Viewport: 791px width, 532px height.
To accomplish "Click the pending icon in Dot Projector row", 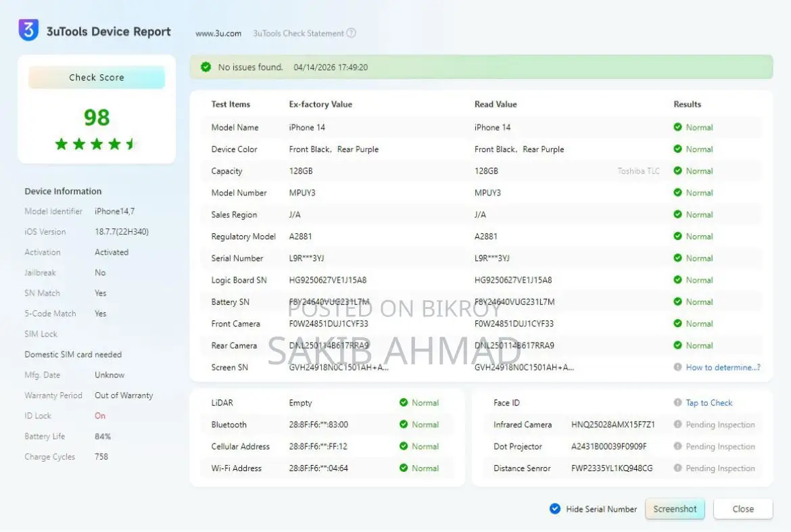I will coord(677,445).
